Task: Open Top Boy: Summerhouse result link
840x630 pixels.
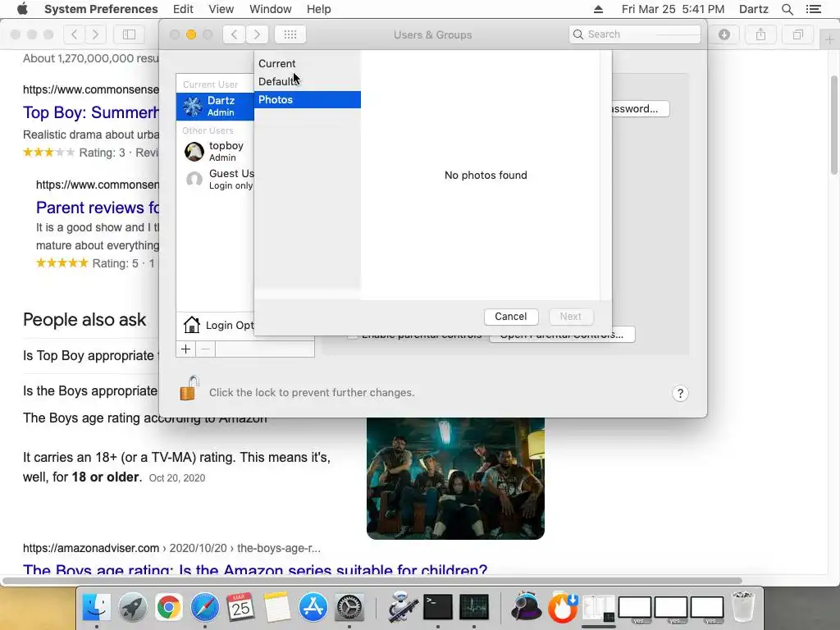Action: 91,112
